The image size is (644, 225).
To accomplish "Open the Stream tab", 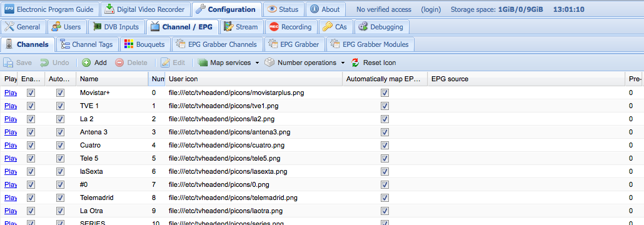I will click(x=241, y=27).
